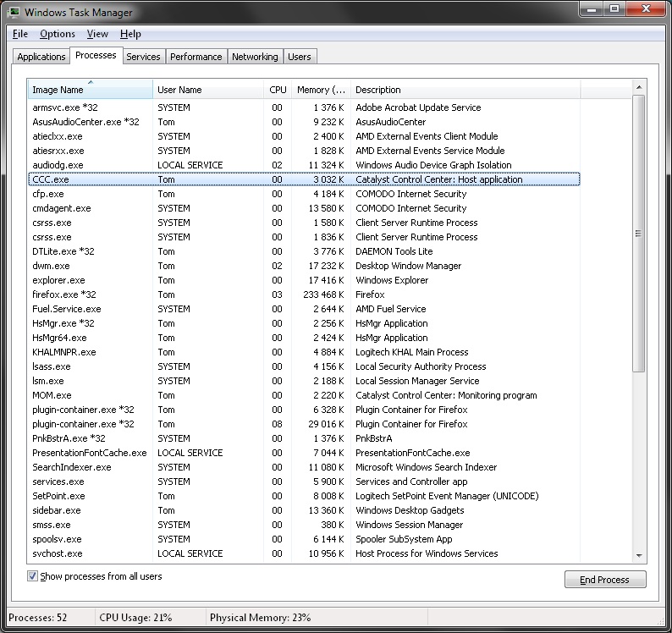Select the KHALMNPR.exe process

click(304, 352)
